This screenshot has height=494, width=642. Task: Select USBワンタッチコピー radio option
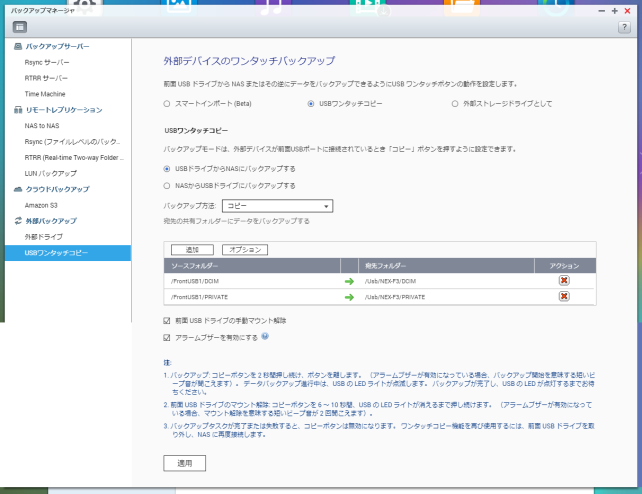pyautogui.click(x=311, y=104)
